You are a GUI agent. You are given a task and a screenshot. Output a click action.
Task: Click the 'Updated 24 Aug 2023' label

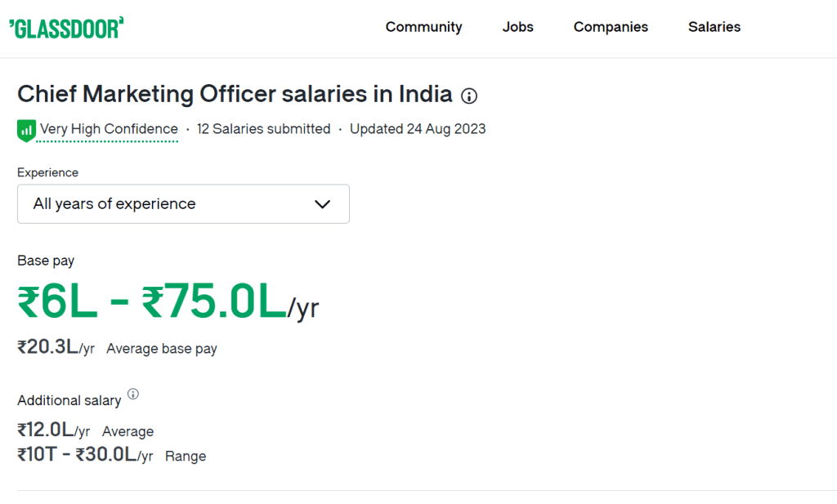pyautogui.click(x=418, y=129)
